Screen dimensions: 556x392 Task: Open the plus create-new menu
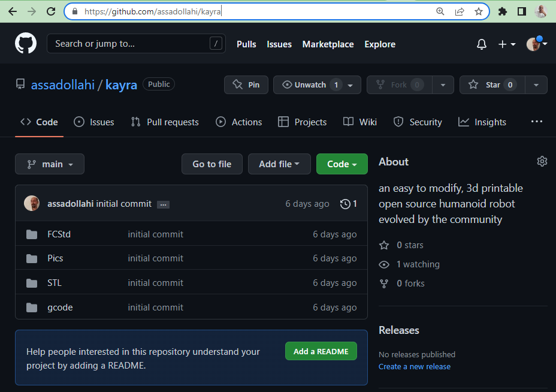point(507,44)
